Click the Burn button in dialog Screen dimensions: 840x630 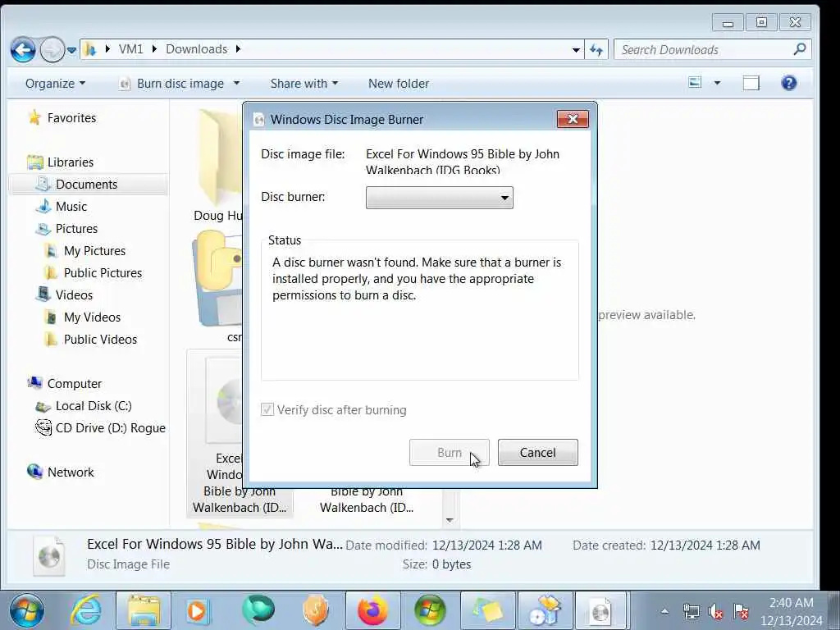tap(449, 453)
